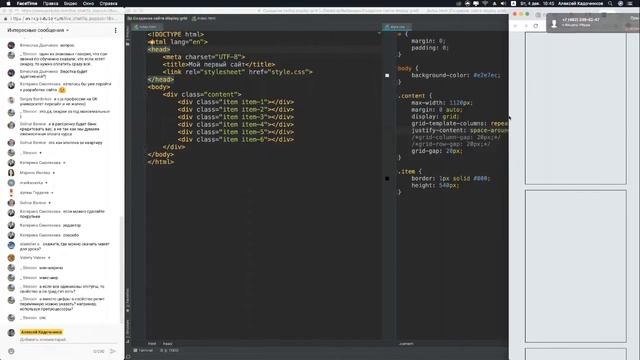
Task: Open the Справка menu
Action: 109,3
